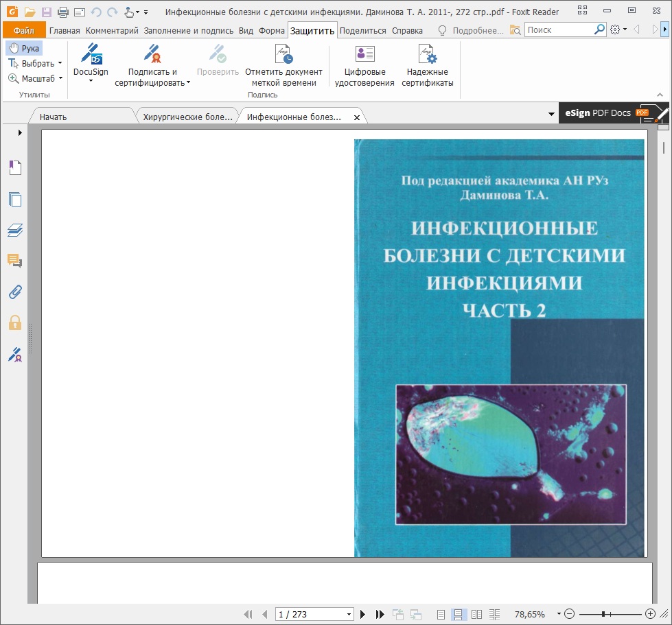Click Подписать и сертифицировать button
This screenshot has width=672, height=625.
coord(152,65)
